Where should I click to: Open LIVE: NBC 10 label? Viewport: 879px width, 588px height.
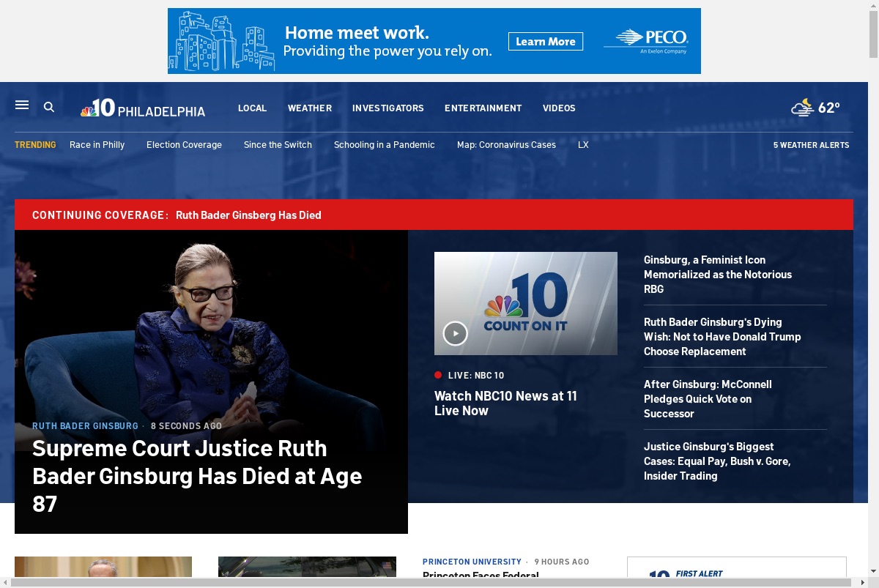pos(476,375)
